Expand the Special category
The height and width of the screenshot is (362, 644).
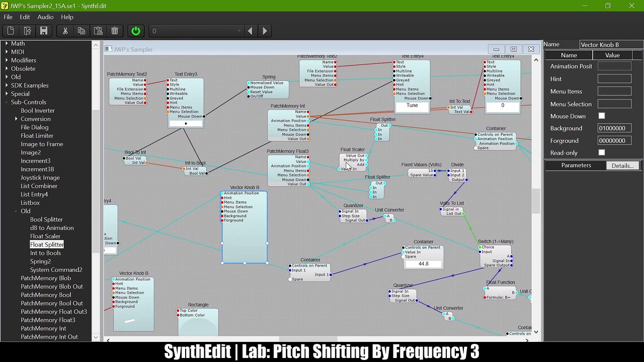(x=7, y=94)
